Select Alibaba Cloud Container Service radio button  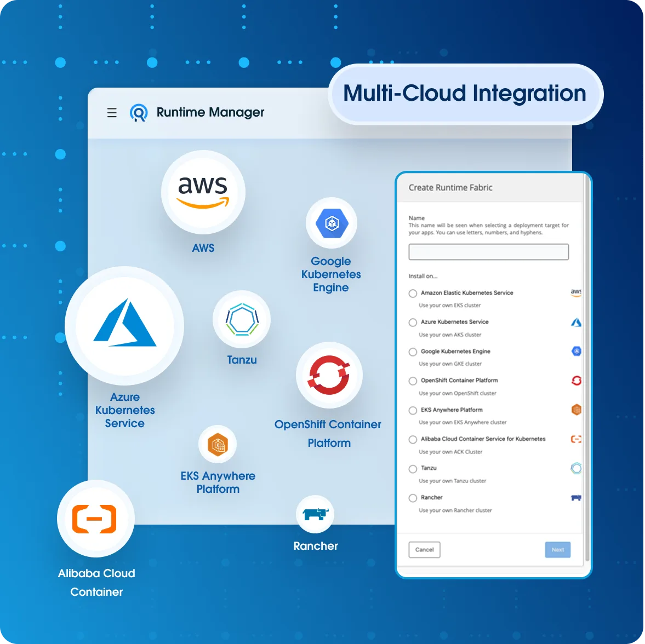tap(413, 440)
